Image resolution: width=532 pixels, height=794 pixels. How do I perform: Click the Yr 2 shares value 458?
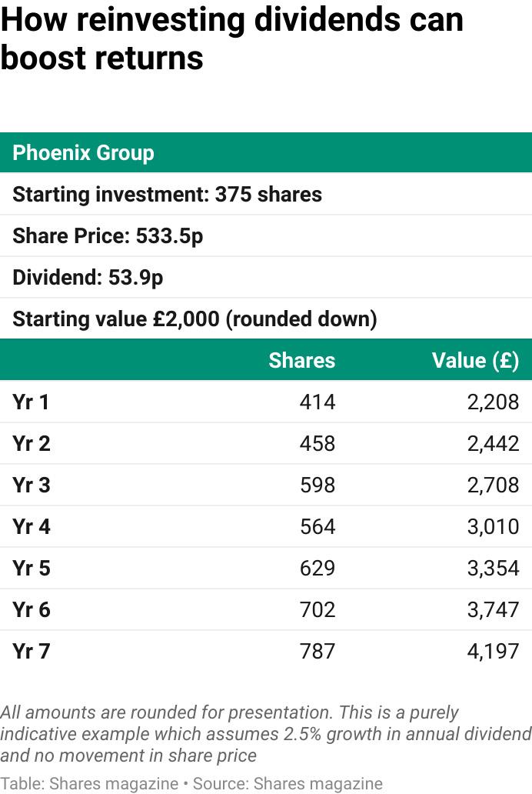(x=318, y=443)
